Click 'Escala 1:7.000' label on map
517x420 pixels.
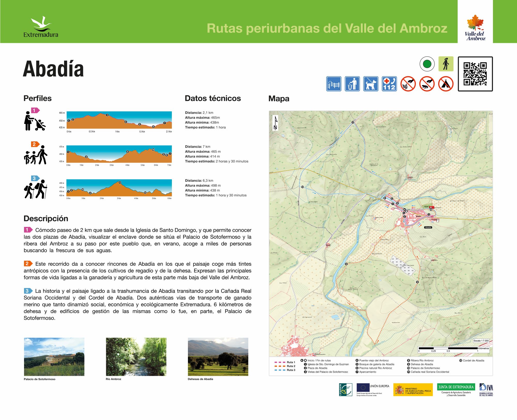(x=481, y=341)
